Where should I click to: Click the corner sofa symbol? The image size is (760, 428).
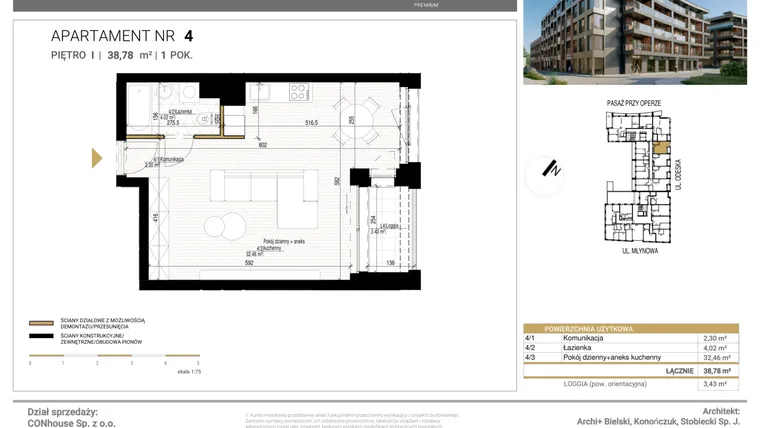click(x=264, y=199)
